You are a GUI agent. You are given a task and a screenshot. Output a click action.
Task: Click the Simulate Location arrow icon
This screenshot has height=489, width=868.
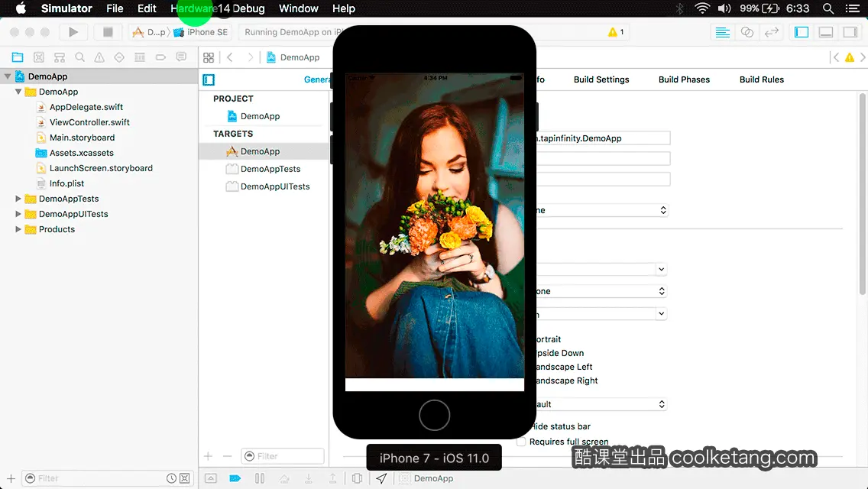click(381, 478)
